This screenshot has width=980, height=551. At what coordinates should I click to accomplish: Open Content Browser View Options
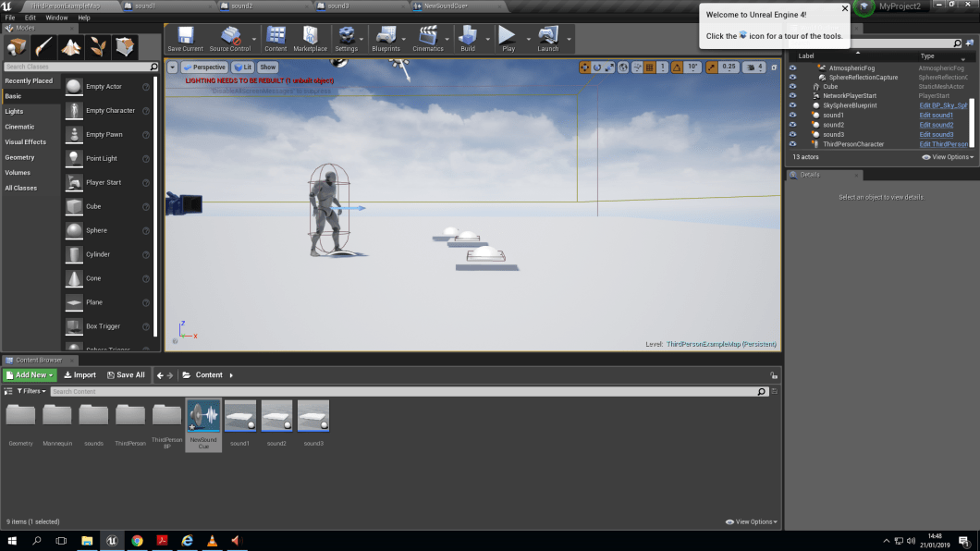tap(752, 521)
